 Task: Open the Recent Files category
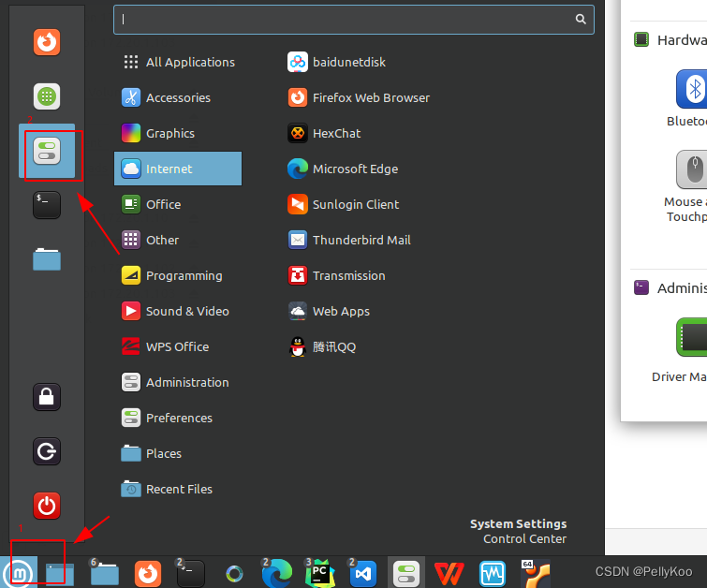coord(178,490)
